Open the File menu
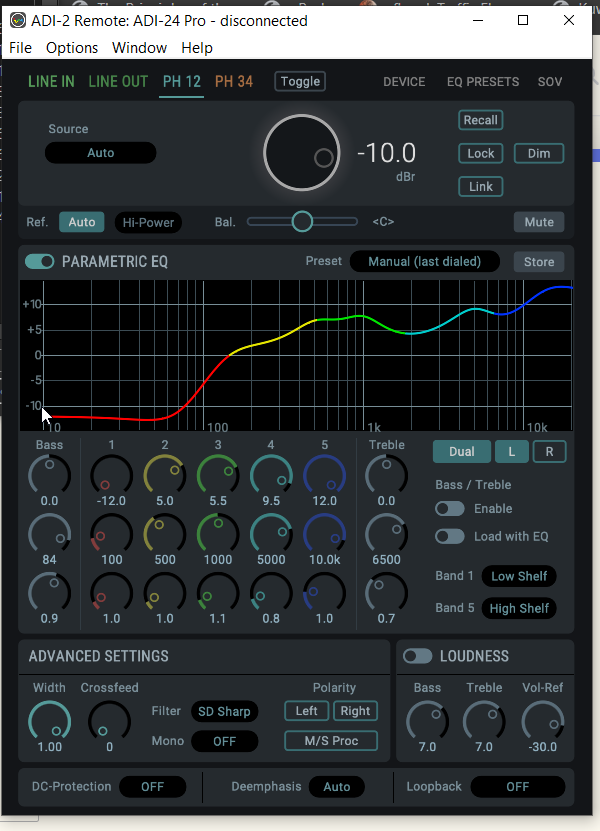The image size is (600, 831). pyautogui.click(x=21, y=48)
